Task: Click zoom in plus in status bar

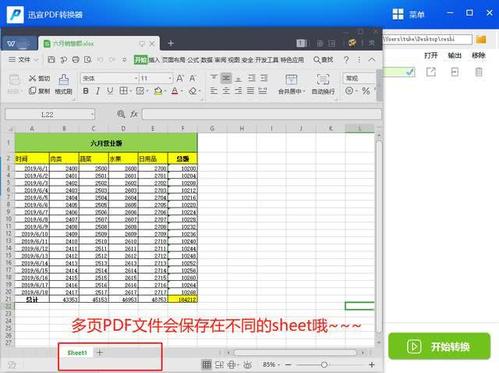Action: point(372,365)
